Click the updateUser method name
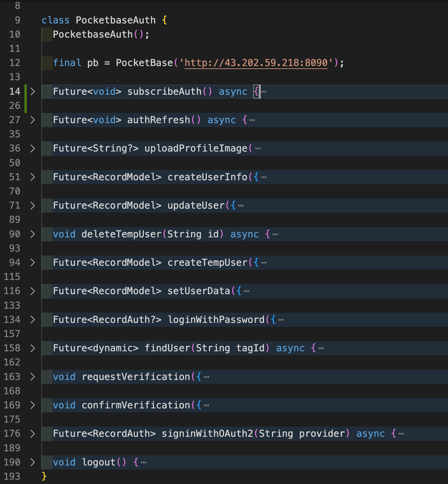Viewport: 448px width, 484px height. click(196, 205)
